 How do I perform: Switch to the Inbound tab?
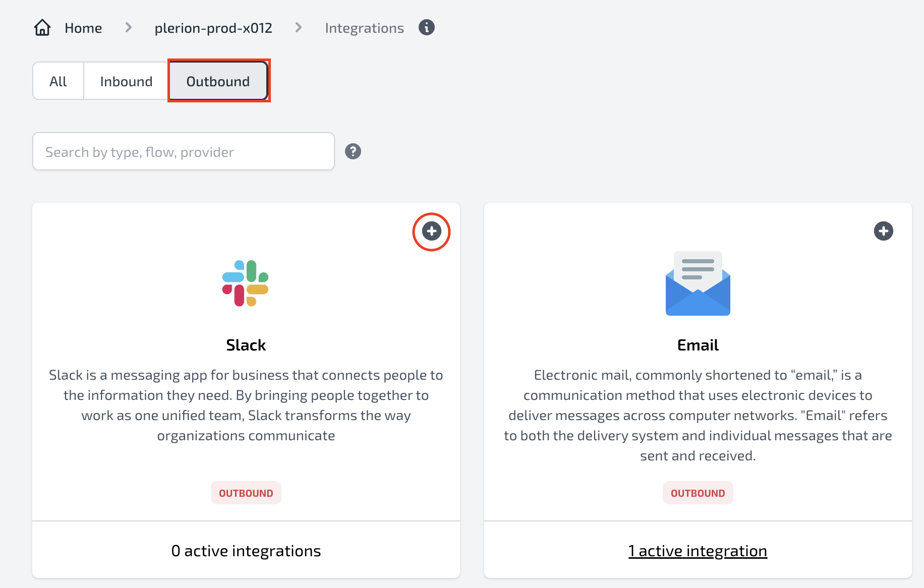(126, 81)
